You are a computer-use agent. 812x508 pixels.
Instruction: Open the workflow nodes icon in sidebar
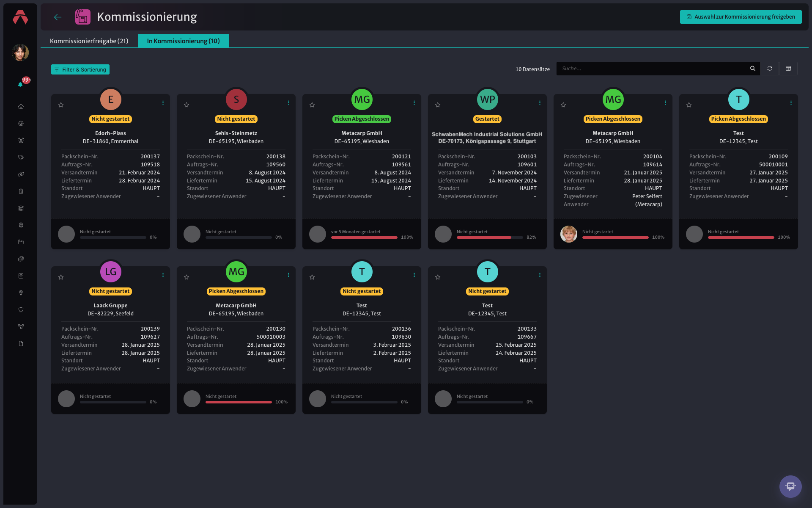coord(21,326)
